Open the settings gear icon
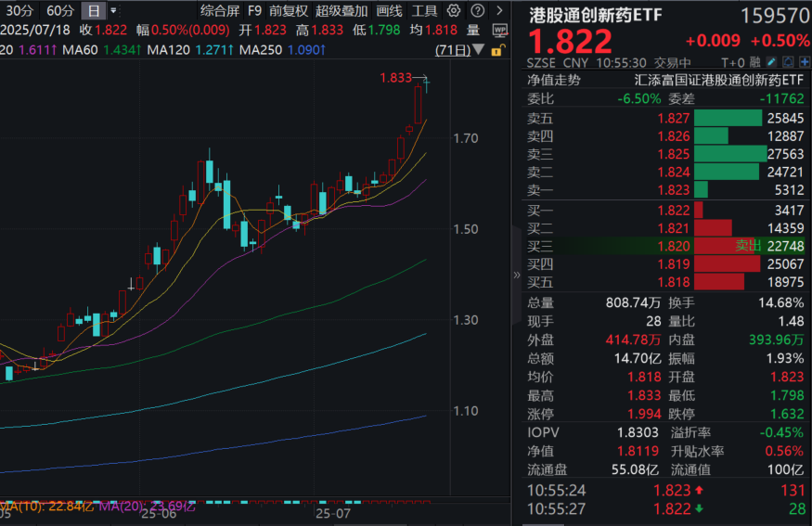This screenshot has width=812, height=526. click(x=453, y=11)
